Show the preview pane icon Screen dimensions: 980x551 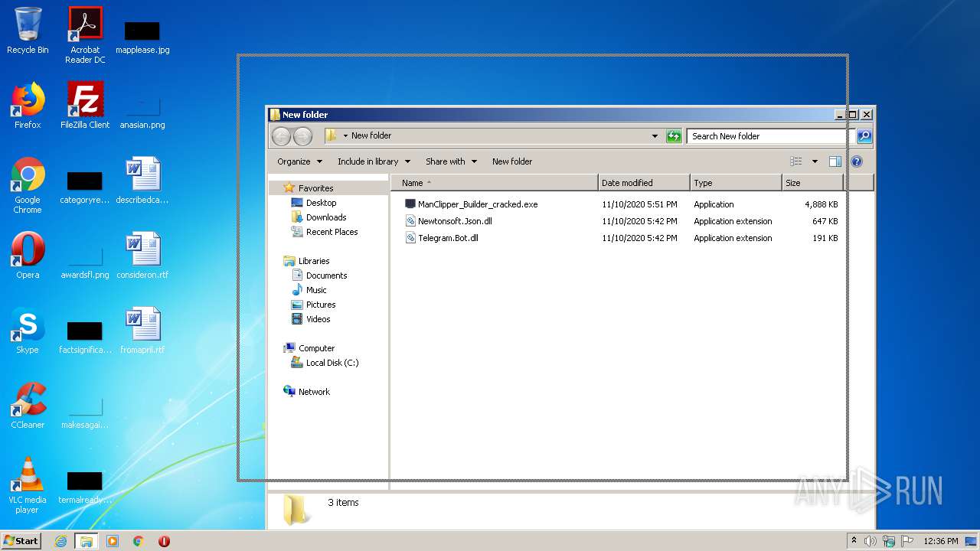tap(835, 161)
